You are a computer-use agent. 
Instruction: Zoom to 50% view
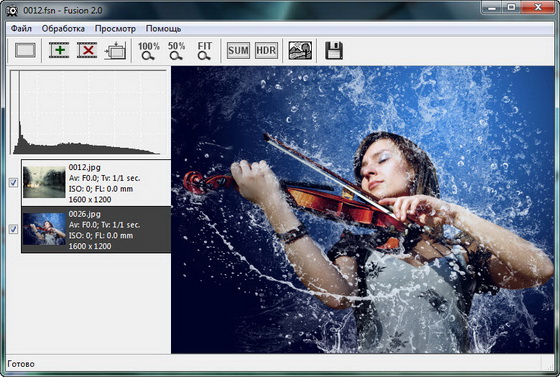pyautogui.click(x=176, y=51)
